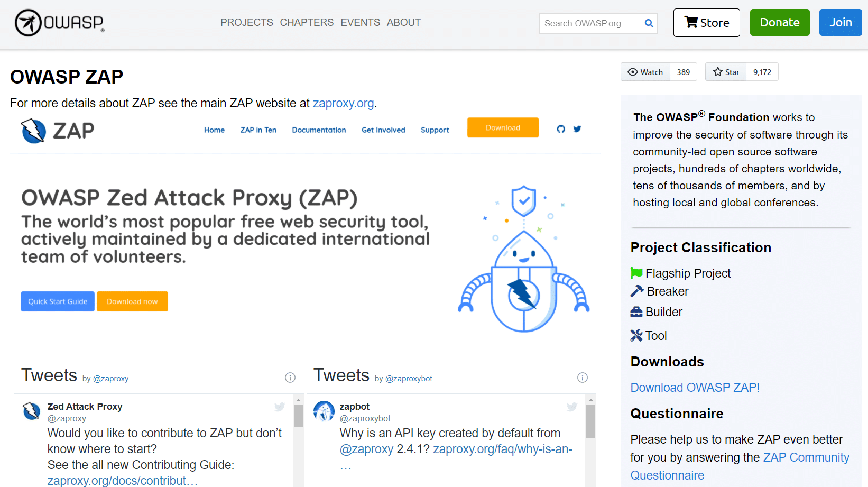Viewport: 868px width, 487px height.
Task: Open the Quick Start Guide button
Action: [x=58, y=301]
